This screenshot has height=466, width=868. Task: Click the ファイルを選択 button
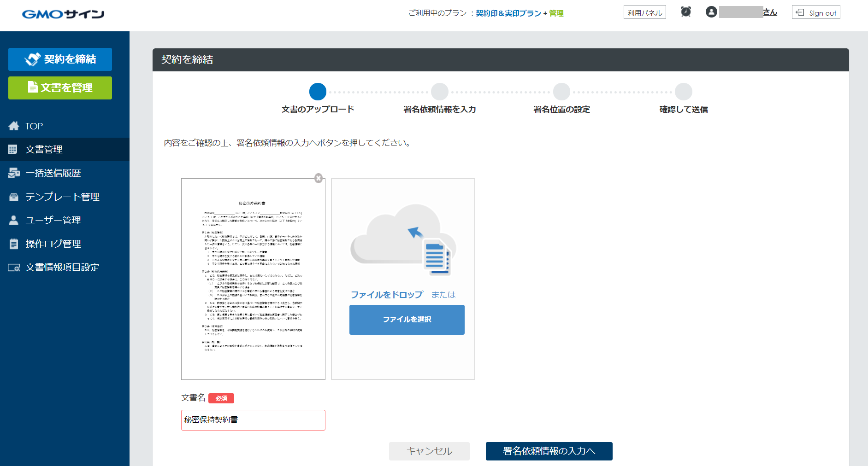(407, 320)
